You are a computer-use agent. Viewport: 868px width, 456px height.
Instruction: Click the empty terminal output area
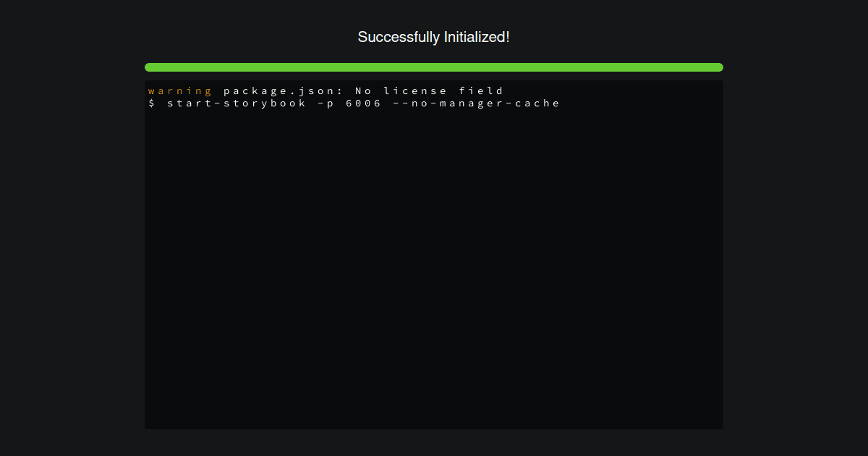(x=434, y=268)
